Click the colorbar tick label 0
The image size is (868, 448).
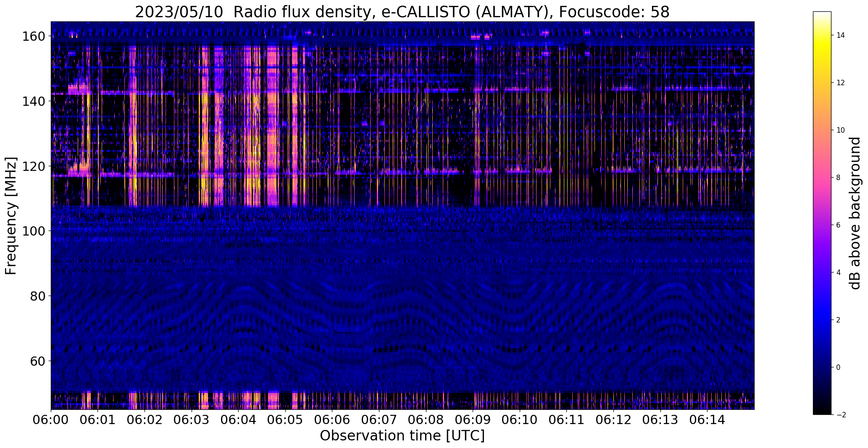click(x=839, y=367)
